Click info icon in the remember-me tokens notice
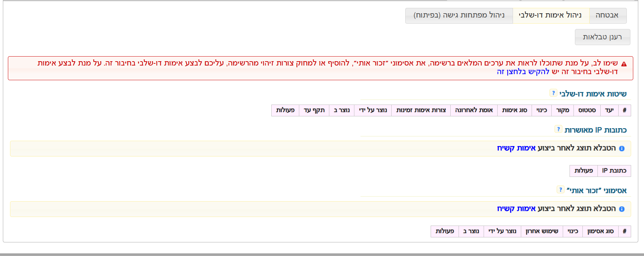Screen dimensions: 644x256 click(x=622, y=209)
